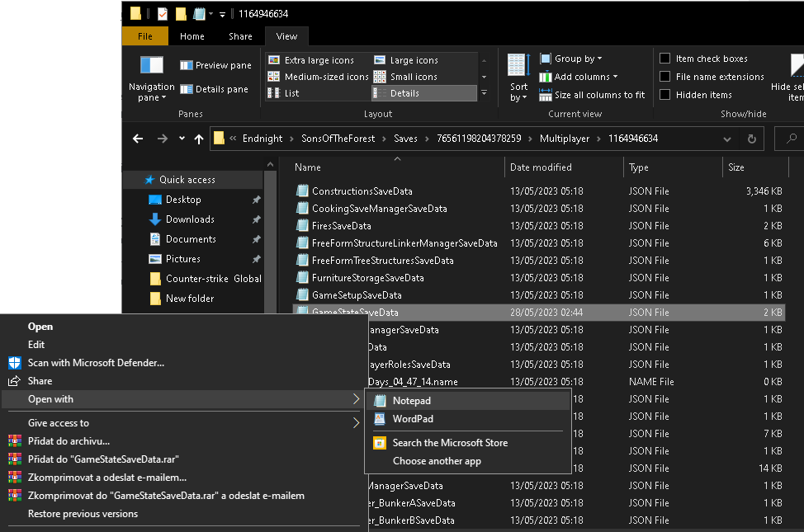The height and width of the screenshot is (532, 804).
Task: Switch to the Home ribbon tab
Action: [192, 36]
